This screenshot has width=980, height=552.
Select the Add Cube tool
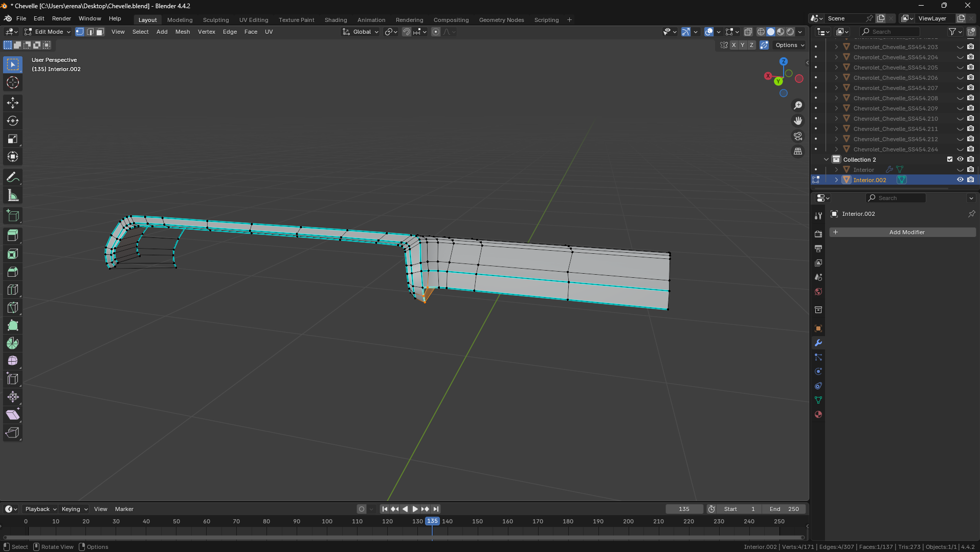click(x=13, y=216)
